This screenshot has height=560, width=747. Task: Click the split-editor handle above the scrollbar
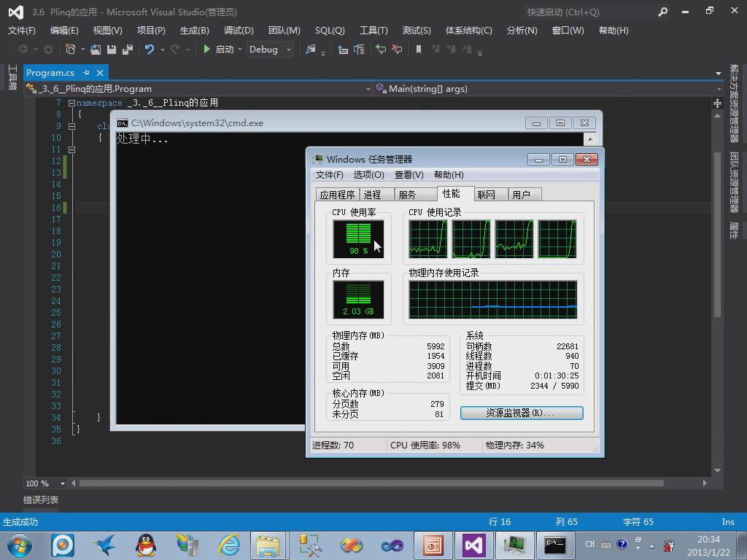tap(718, 103)
